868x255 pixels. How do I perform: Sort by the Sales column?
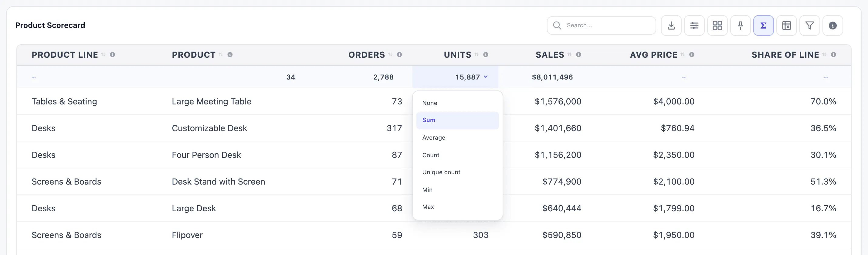coord(569,55)
